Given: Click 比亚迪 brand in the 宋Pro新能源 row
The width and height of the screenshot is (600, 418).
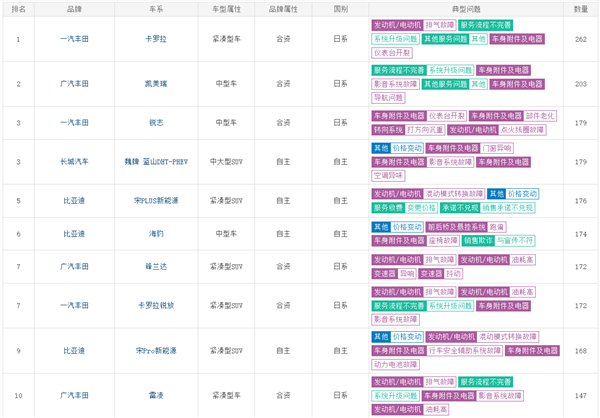Looking at the screenshot, I should 74,351.
